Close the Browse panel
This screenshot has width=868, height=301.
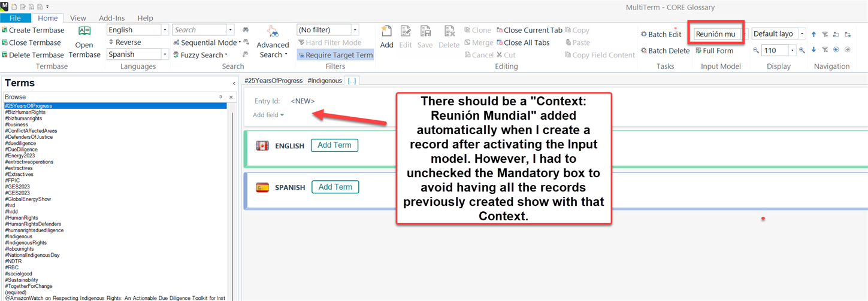(231, 97)
